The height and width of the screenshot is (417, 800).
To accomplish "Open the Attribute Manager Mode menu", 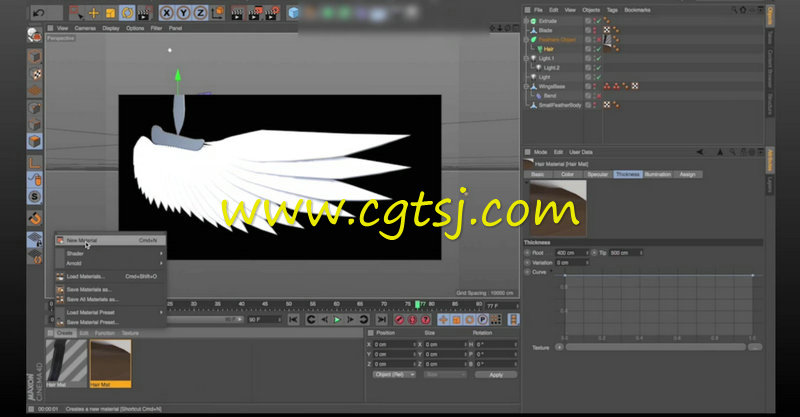I will [x=540, y=152].
